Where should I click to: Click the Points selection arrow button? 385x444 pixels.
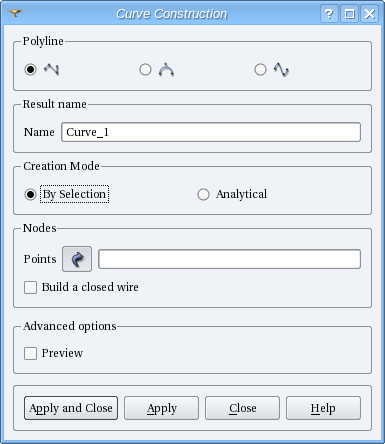coord(77,259)
